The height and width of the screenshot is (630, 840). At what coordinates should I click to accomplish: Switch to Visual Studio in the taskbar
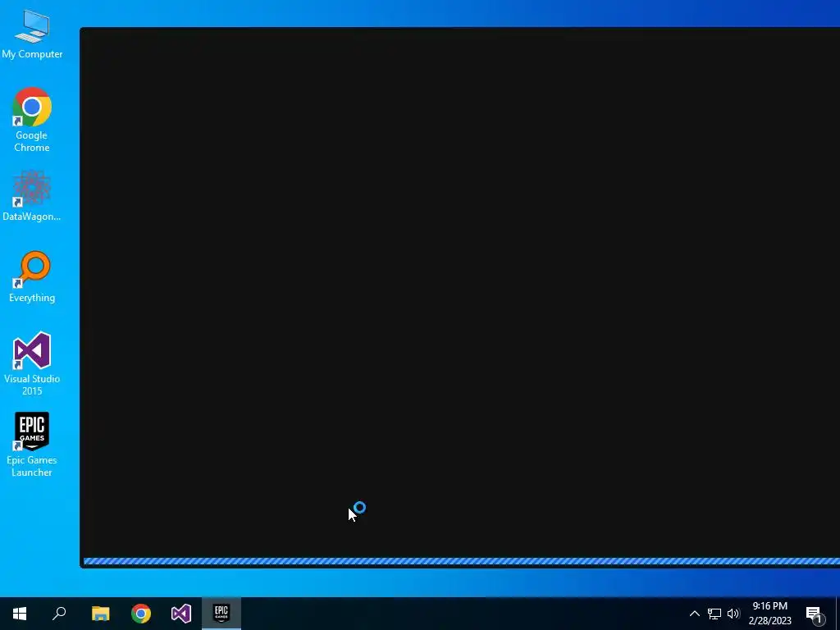pos(181,614)
